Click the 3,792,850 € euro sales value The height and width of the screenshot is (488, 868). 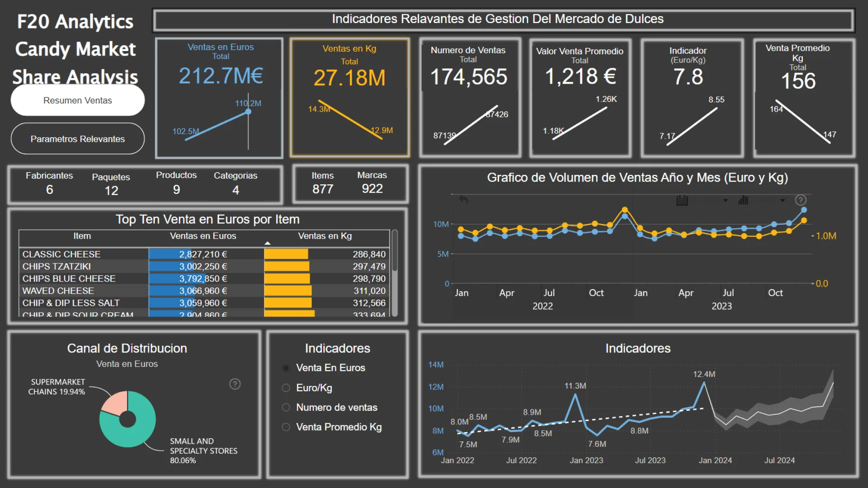[x=203, y=279]
